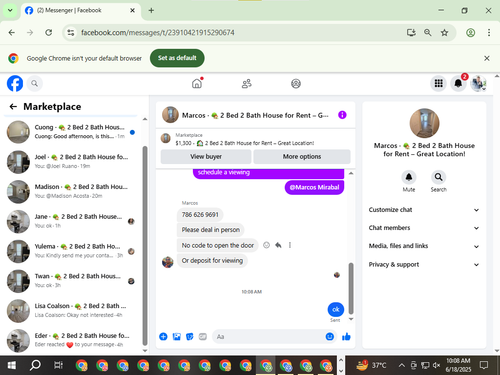Open Lisa Coalson's conversation
This screenshot has width=500, height=375.
click(72, 310)
